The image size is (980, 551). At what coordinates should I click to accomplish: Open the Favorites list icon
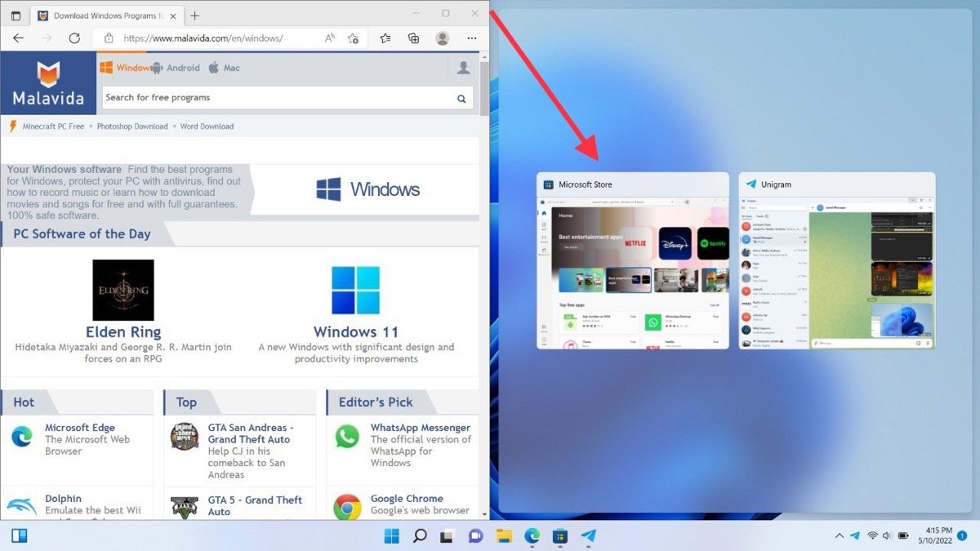coord(385,38)
